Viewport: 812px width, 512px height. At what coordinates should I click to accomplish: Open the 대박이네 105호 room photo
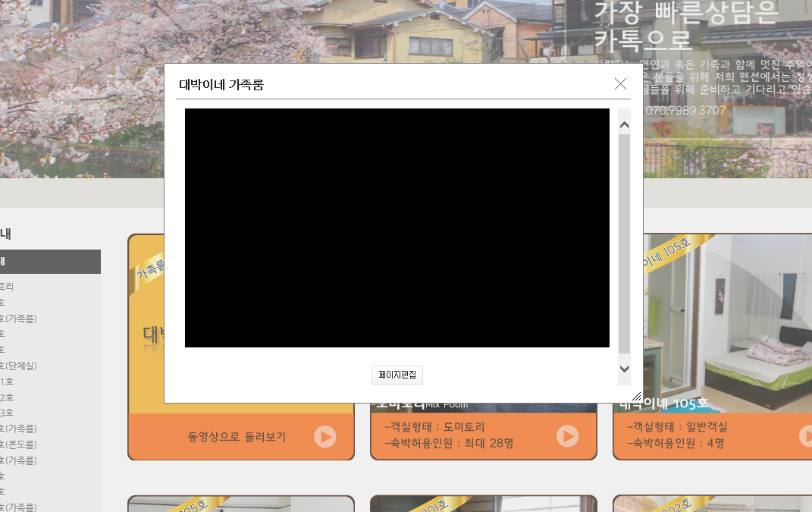pyautogui.click(x=728, y=322)
